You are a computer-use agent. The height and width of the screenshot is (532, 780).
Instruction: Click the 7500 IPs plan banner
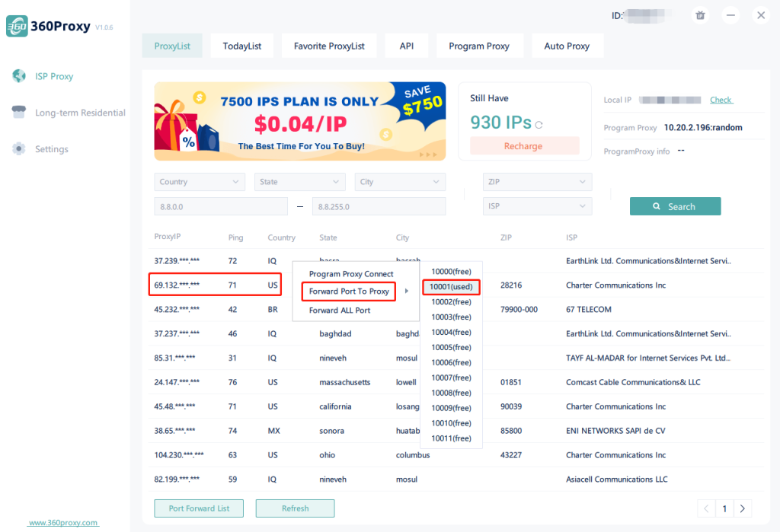[300, 121]
